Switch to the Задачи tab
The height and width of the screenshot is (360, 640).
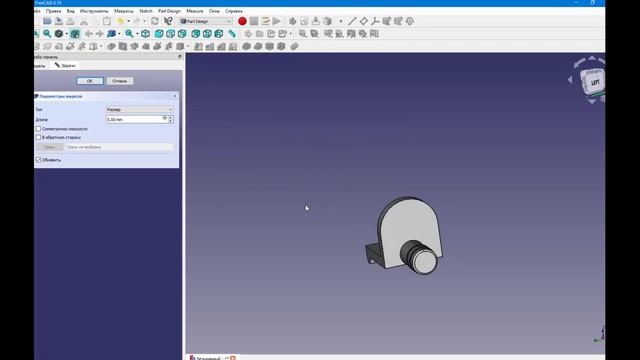click(x=65, y=65)
